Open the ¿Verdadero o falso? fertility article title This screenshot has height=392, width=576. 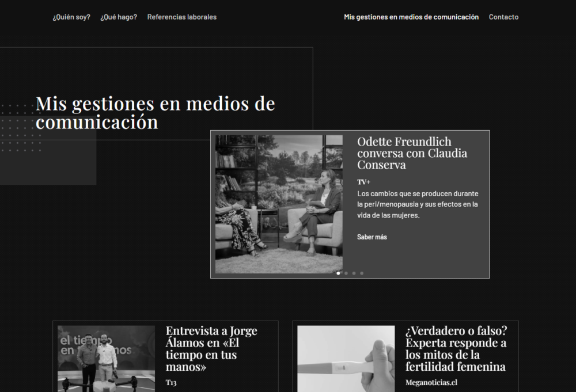[x=456, y=349]
